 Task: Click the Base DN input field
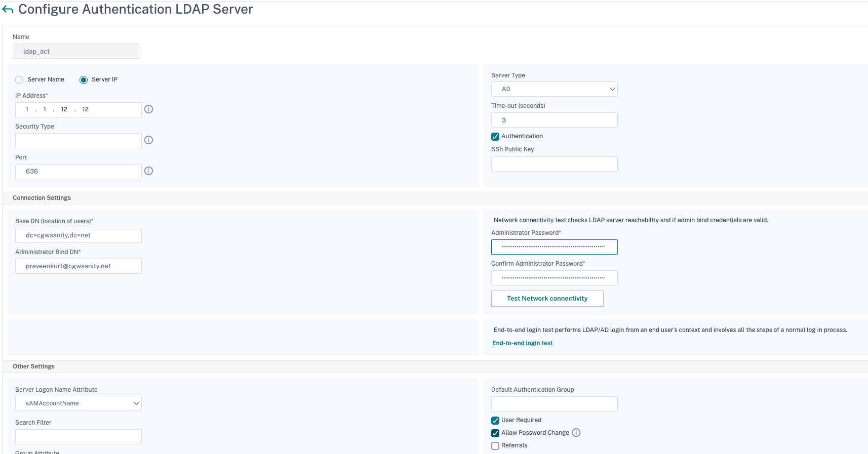click(78, 235)
